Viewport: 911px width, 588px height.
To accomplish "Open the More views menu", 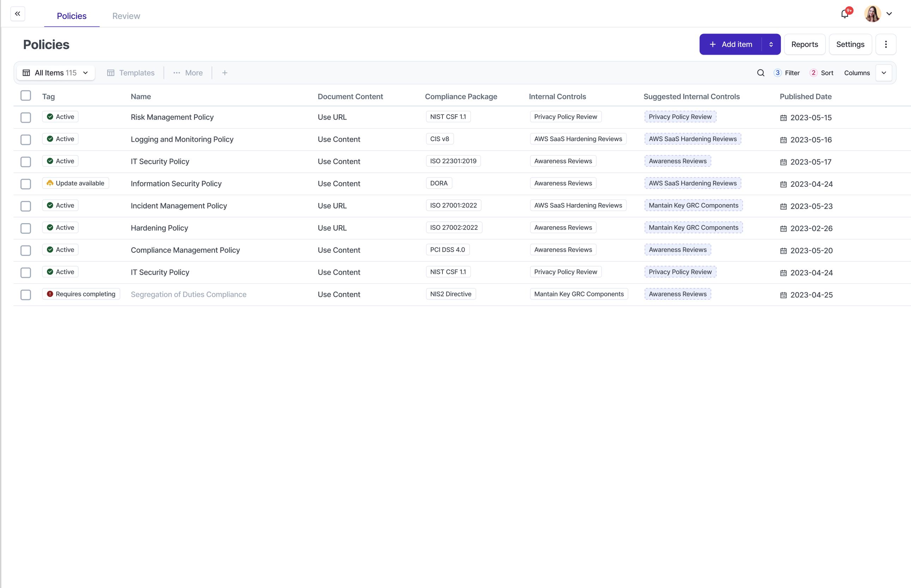I will 188,73.
